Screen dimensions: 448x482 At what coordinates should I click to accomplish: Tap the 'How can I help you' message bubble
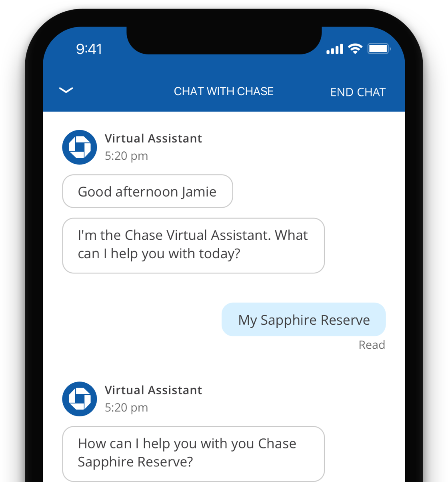(x=194, y=454)
